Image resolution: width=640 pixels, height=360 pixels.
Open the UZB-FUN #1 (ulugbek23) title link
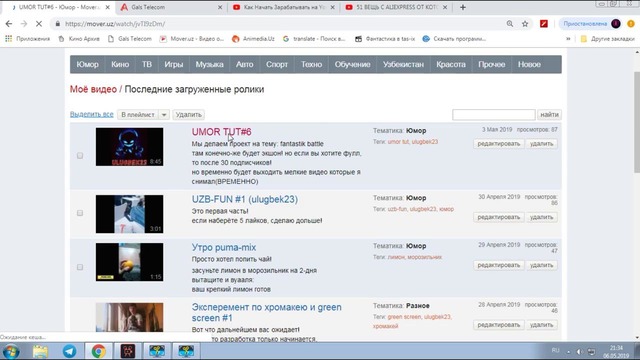[245, 199]
